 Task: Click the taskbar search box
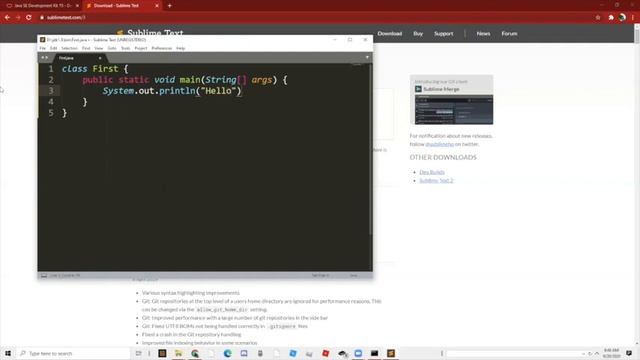click(x=74, y=353)
